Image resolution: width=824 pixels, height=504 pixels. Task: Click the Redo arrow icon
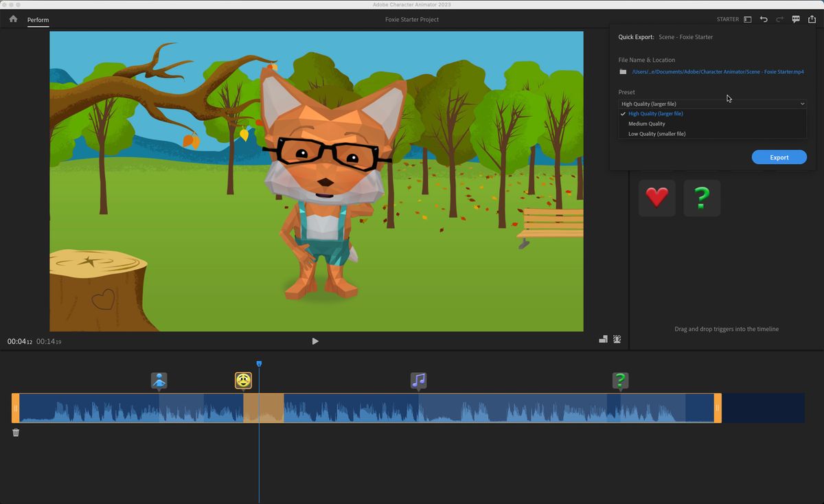[779, 19]
